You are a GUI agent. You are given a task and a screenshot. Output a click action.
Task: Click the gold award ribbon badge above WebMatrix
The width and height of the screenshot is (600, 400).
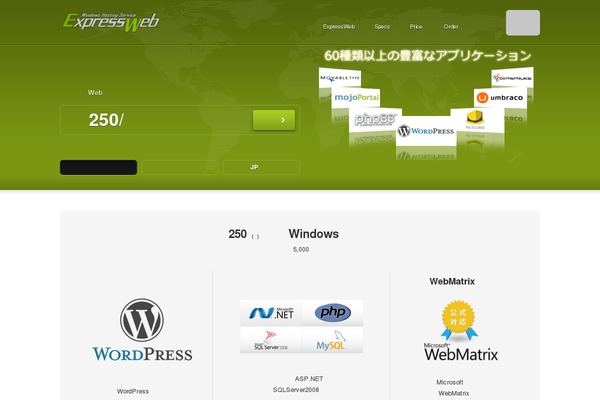click(459, 321)
